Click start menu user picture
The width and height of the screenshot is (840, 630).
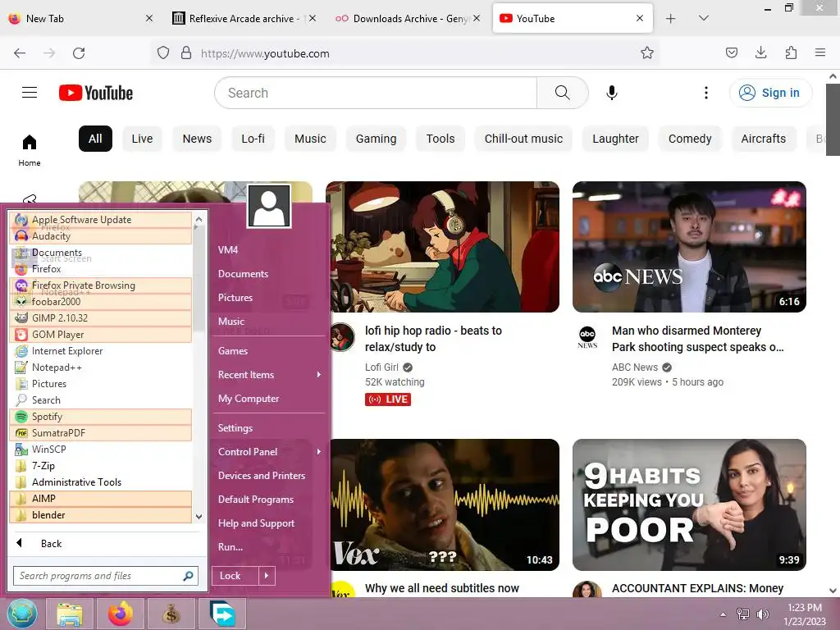coord(269,206)
